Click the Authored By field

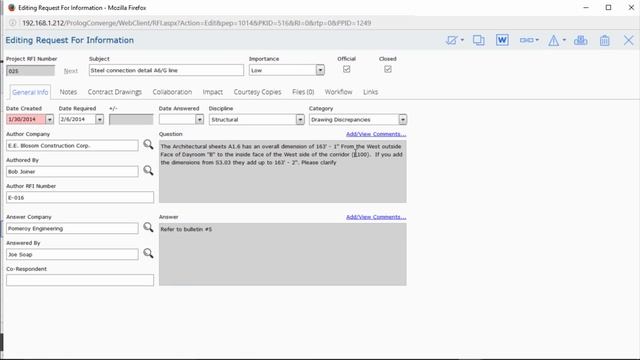[x=72, y=171]
